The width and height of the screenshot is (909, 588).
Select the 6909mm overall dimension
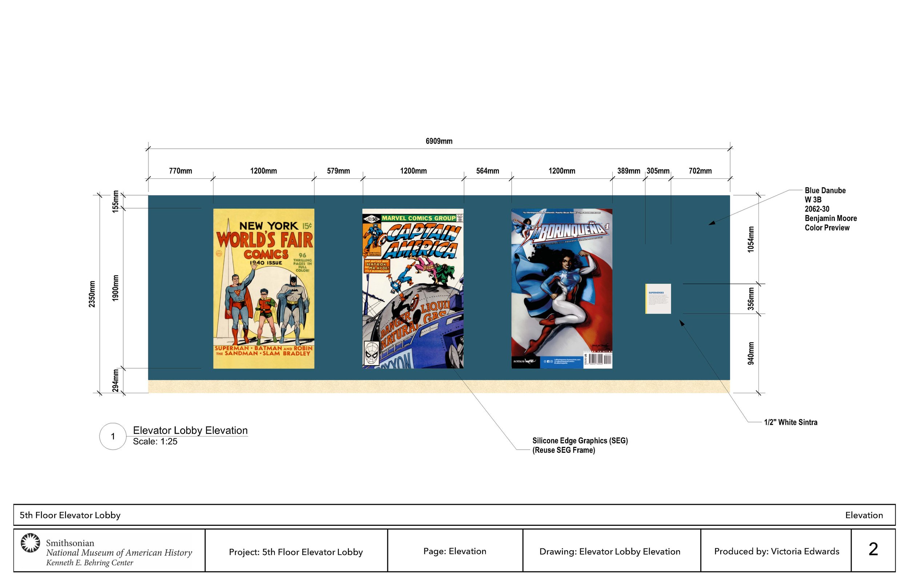[439, 141]
